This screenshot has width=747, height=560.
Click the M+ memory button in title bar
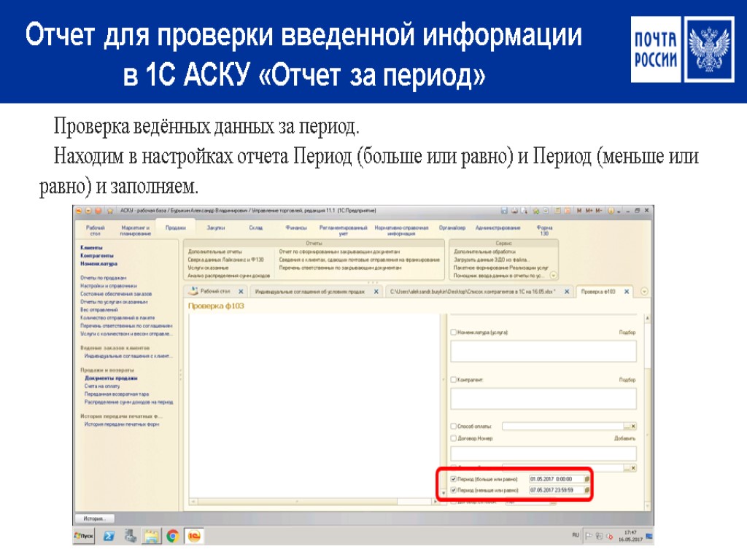point(589,211)
